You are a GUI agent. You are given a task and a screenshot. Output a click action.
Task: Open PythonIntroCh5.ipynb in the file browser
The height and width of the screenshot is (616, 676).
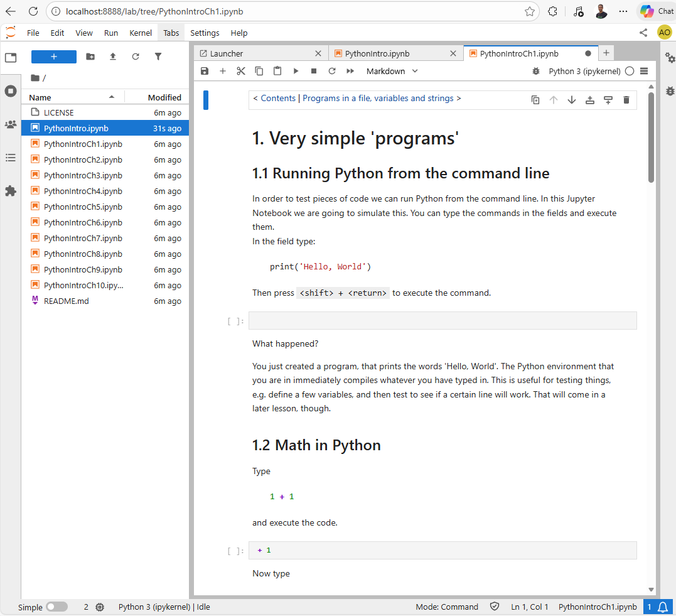83,207
